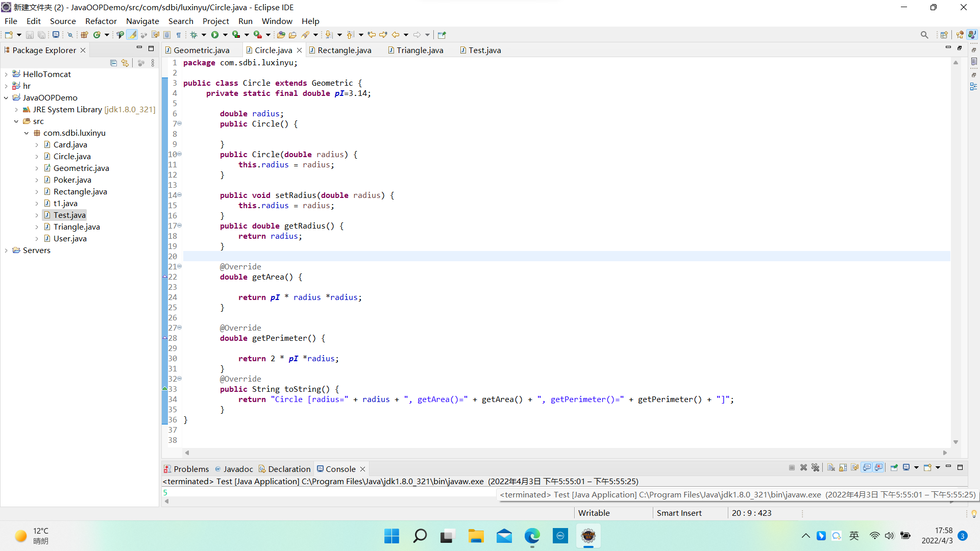
Task: Toggle Mark Occurrences highlighter button
Action: pyautogui.click(x=132, y=35)
